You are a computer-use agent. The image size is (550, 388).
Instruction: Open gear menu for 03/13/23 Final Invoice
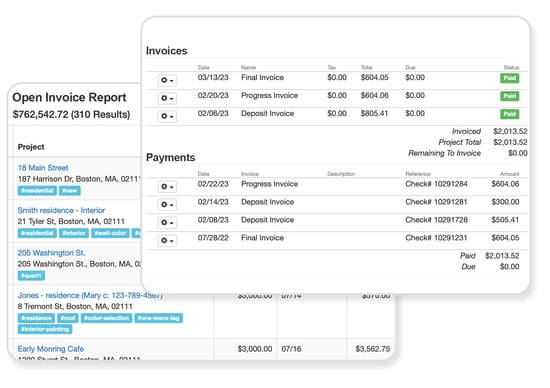(x=167, y=81)
